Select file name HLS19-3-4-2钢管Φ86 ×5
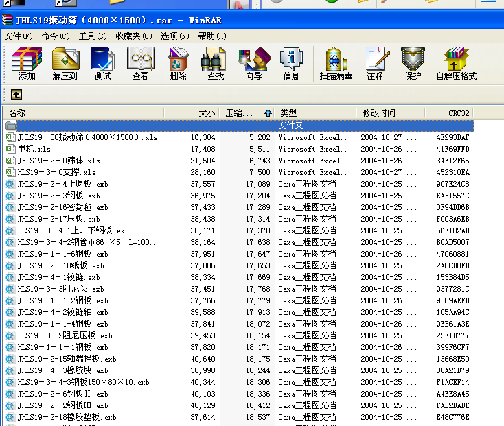Viewport: 504px width, 426px height. click(89, 242)
